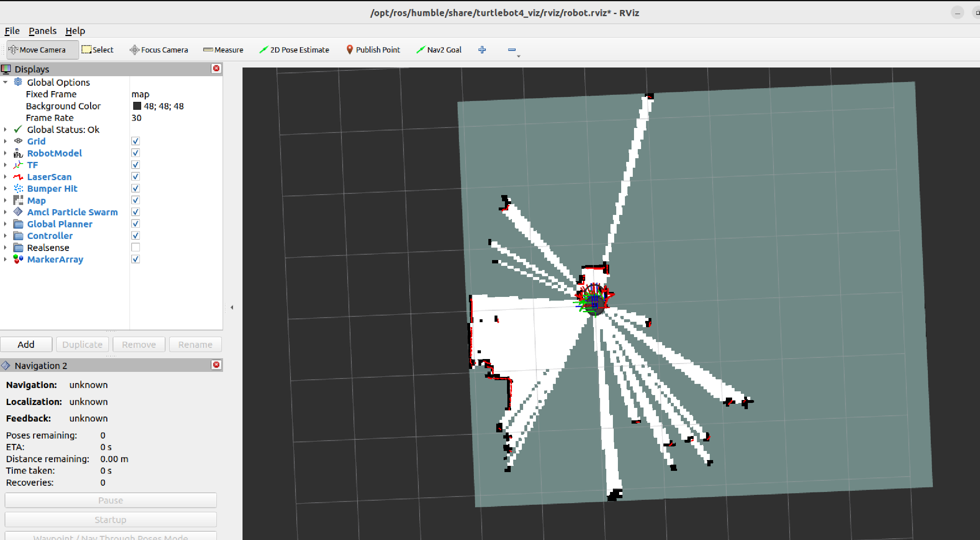Open the Help menu

(x=75, y=31)
